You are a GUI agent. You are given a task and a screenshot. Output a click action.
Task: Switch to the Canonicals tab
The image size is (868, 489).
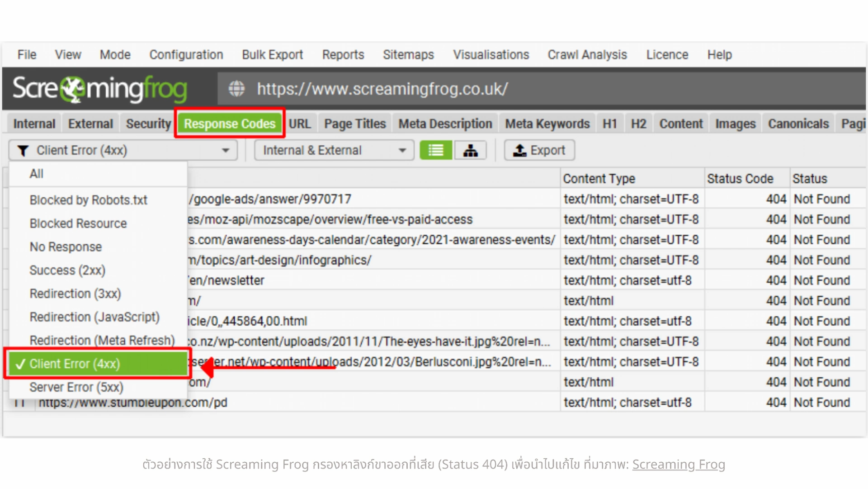[x=798, y=123]
